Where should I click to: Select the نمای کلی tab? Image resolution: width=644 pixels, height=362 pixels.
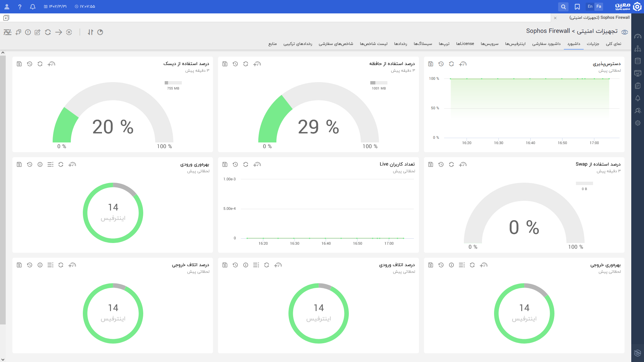[x=613, y=44]
